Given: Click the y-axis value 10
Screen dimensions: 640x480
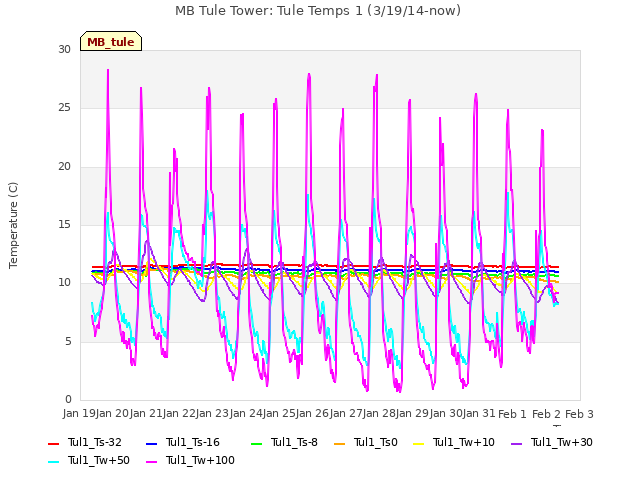Looking at the screenshot, I should pos(64,283).
